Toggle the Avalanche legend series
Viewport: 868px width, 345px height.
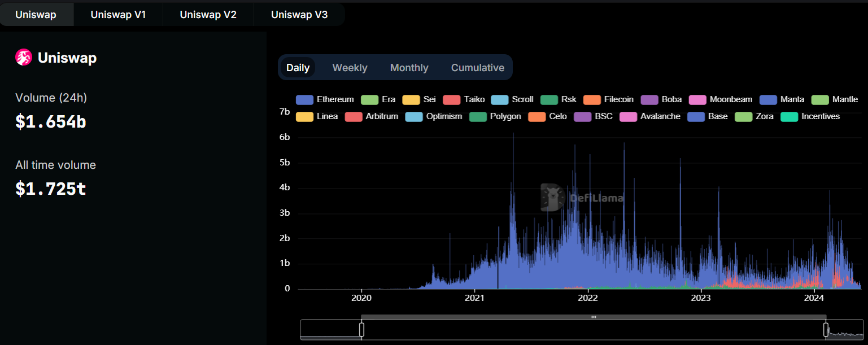(649, 116)
